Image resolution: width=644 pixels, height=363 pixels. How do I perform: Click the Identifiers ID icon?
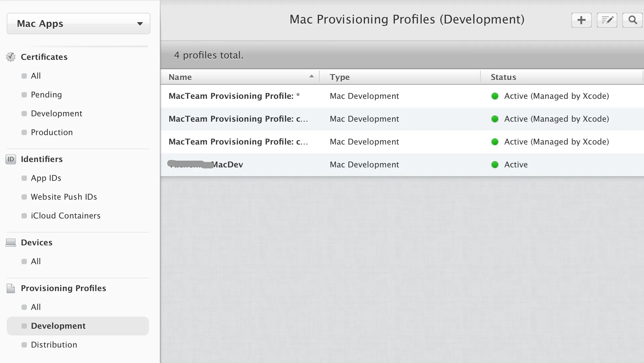pyautogui.click(x=11, y=159)
